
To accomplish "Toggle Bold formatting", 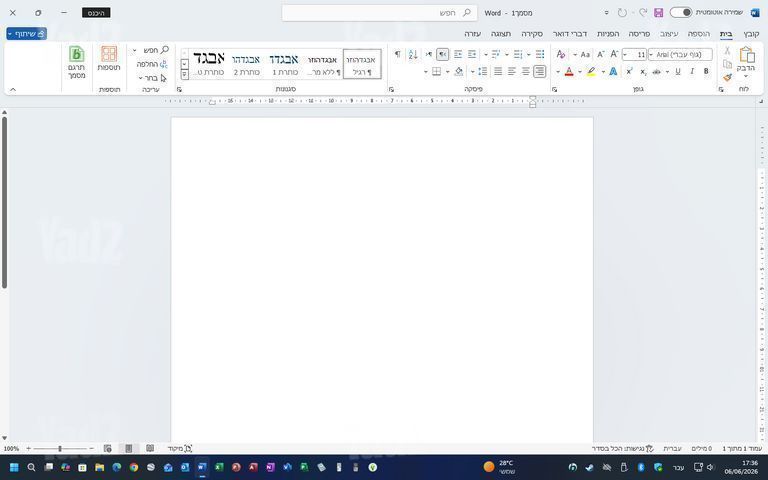I will click(x=706, y=72).
